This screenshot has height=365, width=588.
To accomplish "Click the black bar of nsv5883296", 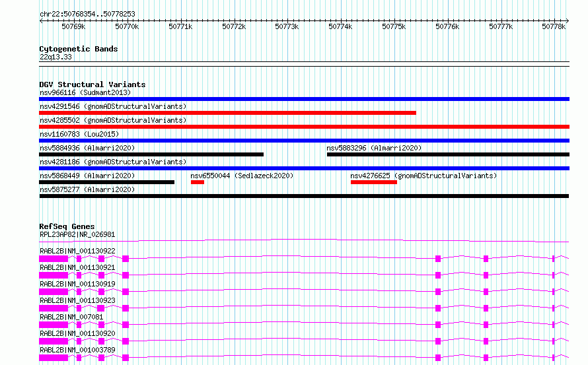I will (448, 154).
